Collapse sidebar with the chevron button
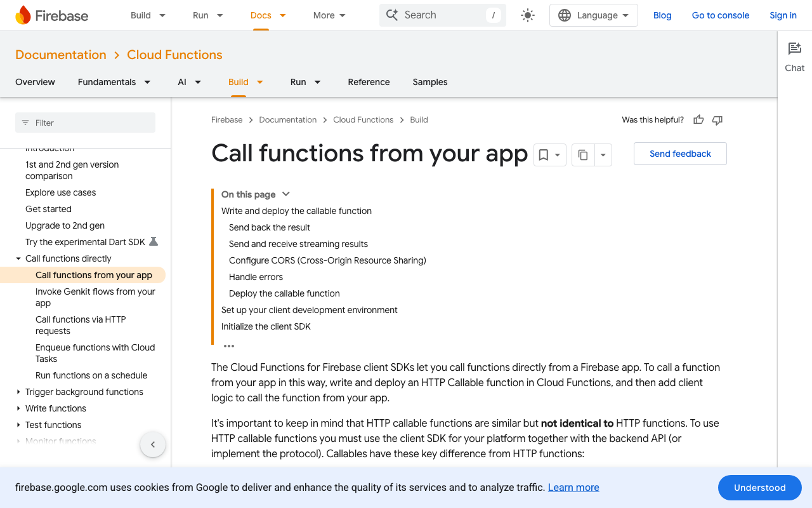Image resolution: width=812 pixels, height=508 pixels. tap(153, 444)
